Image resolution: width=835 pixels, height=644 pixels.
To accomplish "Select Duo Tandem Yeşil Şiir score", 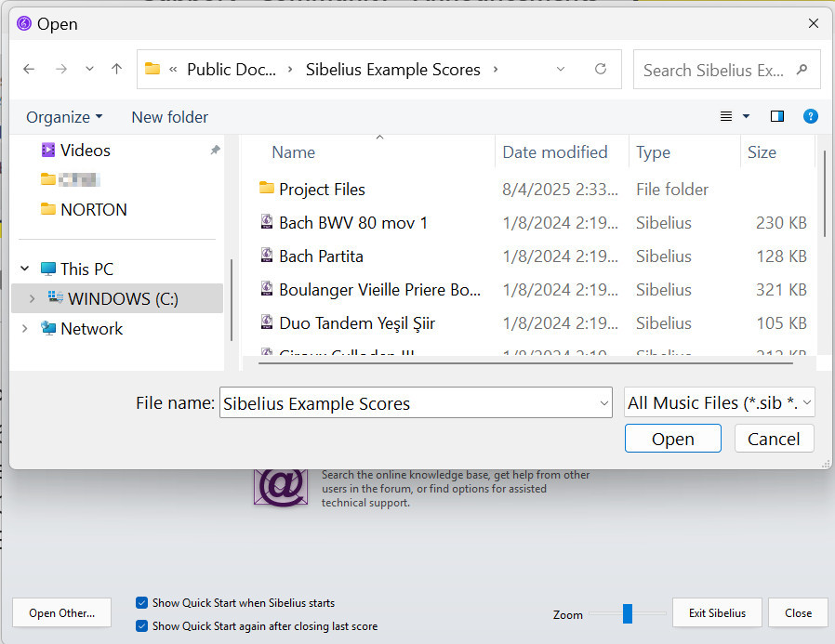I will coord(357,323).
